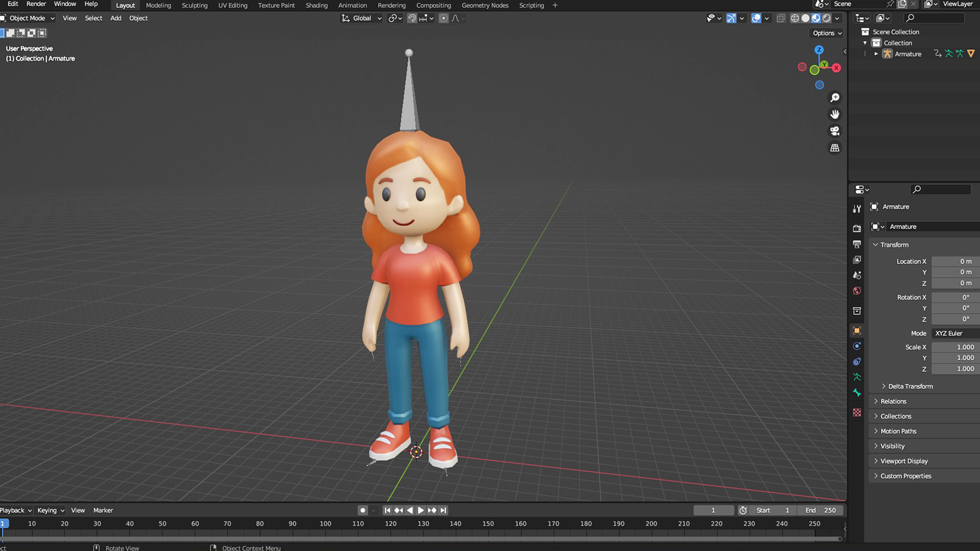Open the Object Constraints properties tab
The width and height of the screenshot is (980, 551).
point(857,362)
